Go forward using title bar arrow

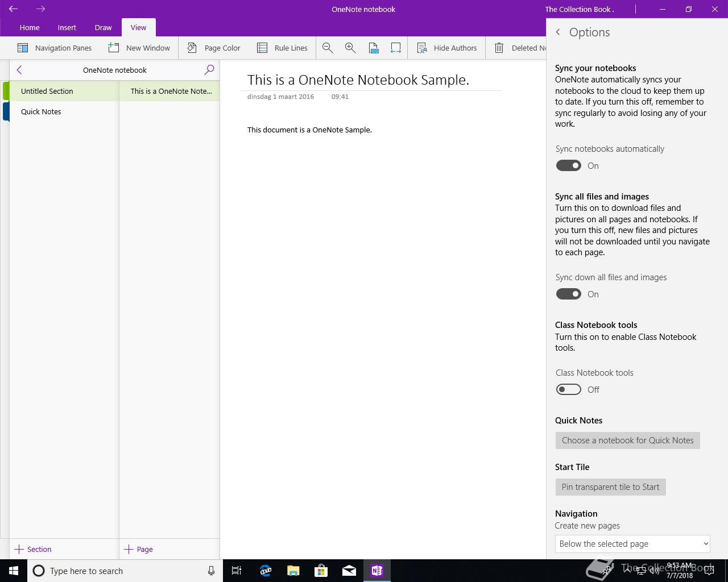pos(40,9)
